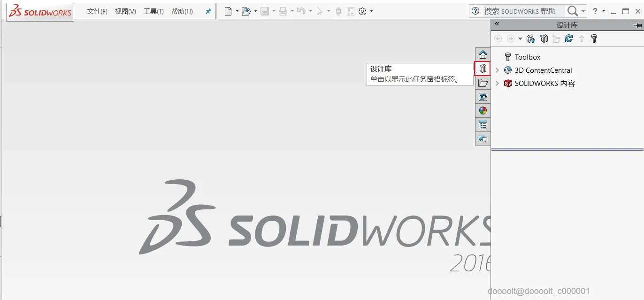Open the 工具(T) menu
The height and width of the screenshot is (300, 644).
pos(153,11)
